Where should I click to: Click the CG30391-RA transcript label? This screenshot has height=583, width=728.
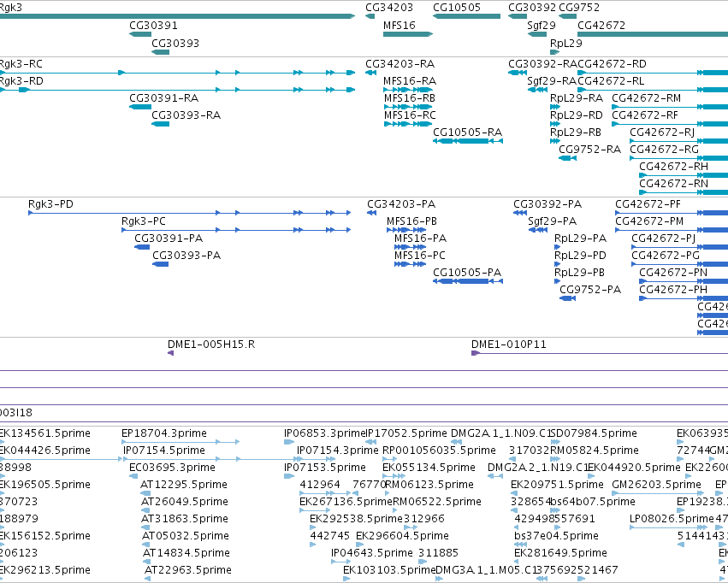pyautogui.click(x=164, y=98)
